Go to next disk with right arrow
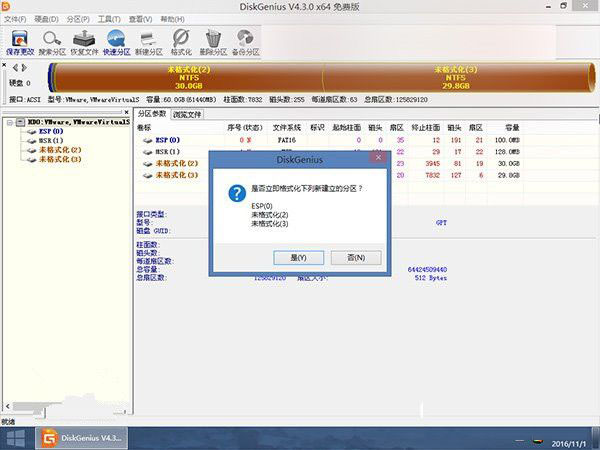The height and width of the screenshot is (450, 600). coord(24,68)
